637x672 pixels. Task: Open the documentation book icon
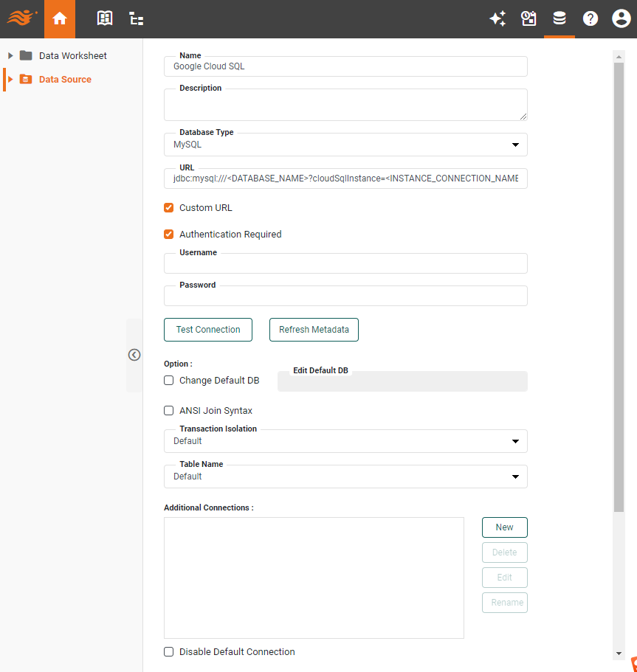(105, 18)
